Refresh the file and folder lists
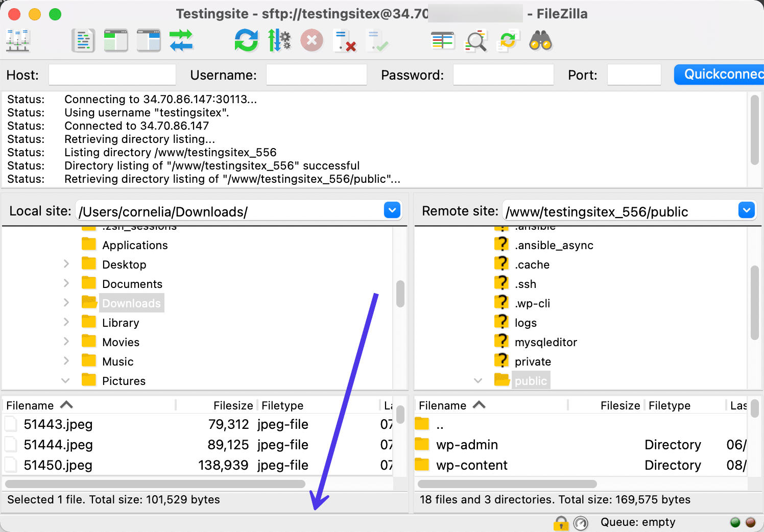This screenshot has height=532, width=764. (246, 41)
